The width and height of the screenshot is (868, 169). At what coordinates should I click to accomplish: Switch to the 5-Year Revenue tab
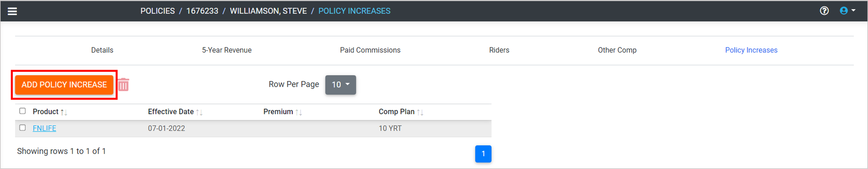[x=226, y=50]
